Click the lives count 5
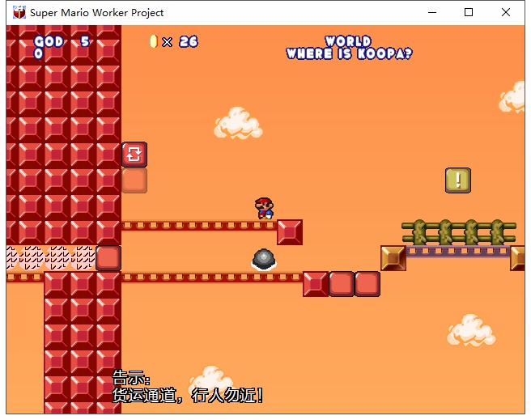The width and height of the screenshot is (531, 420). point(85,41)
